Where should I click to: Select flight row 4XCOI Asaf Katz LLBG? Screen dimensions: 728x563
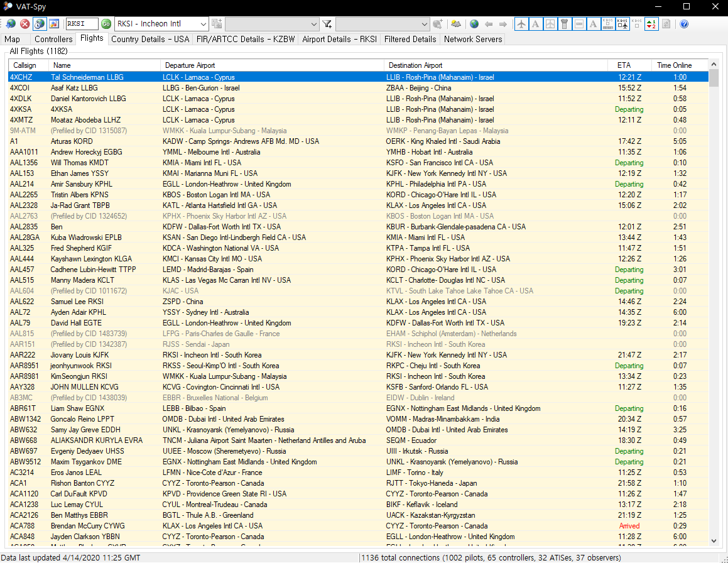(x=359, y=88)
